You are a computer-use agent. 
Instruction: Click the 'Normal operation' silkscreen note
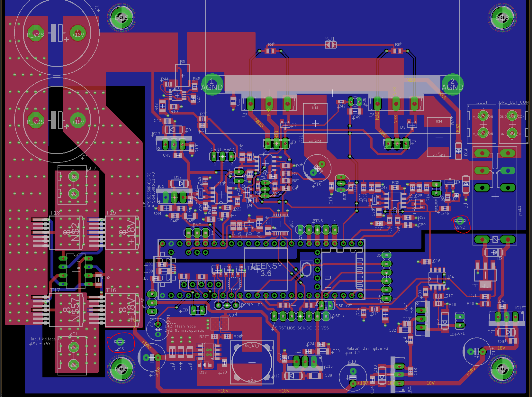tap(191, 330)
